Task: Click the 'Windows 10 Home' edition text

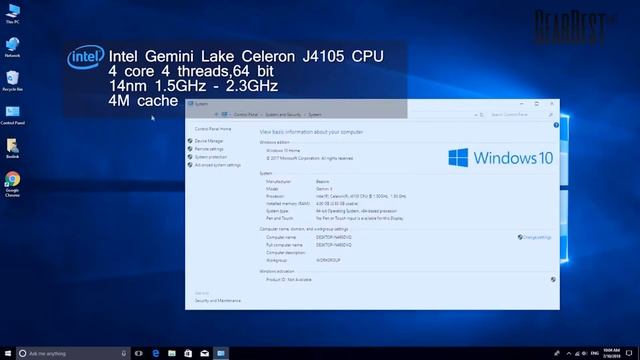Action: click(282, 151)
